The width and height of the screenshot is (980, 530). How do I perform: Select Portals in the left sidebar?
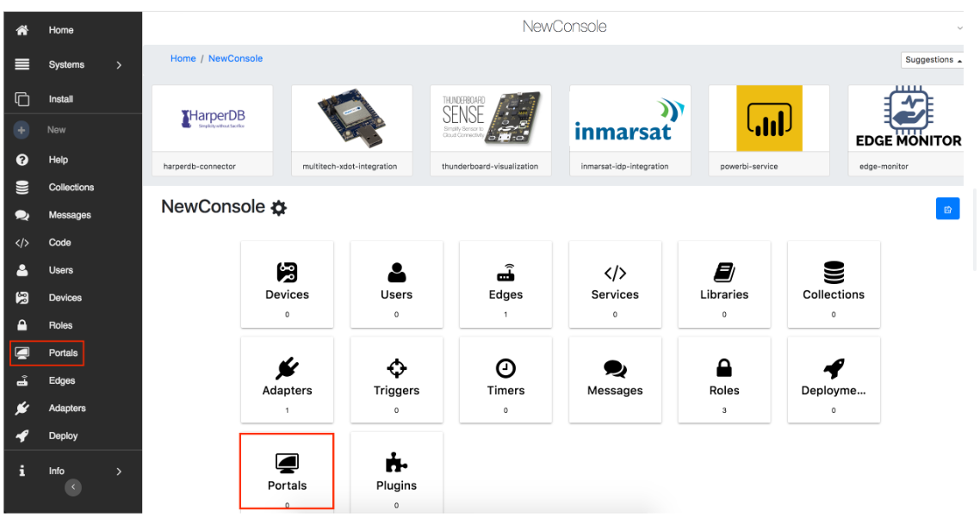(62, 353)
